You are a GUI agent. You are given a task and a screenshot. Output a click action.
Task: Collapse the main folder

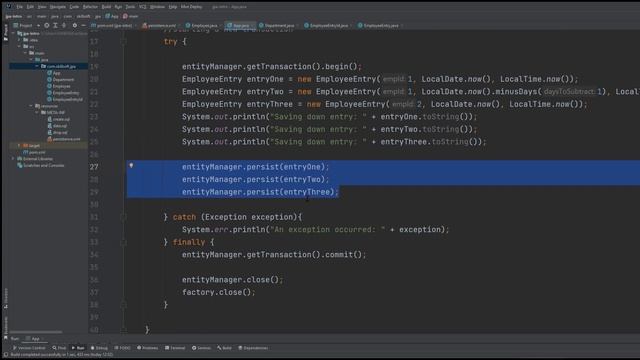pos(25,53)
